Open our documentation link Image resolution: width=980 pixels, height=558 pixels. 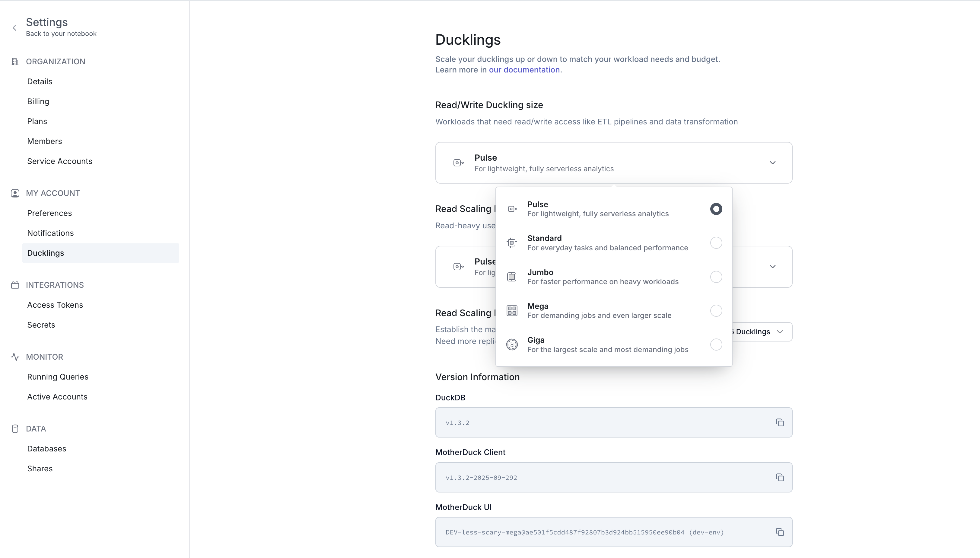coord(524,69)
